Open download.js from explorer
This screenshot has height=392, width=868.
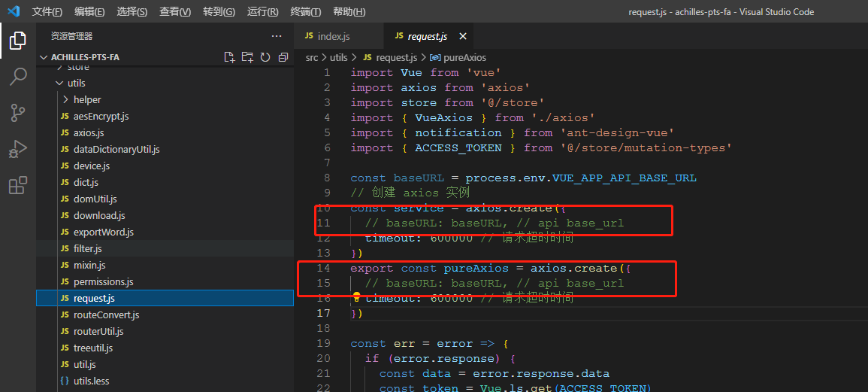click(x=165, y=216)
